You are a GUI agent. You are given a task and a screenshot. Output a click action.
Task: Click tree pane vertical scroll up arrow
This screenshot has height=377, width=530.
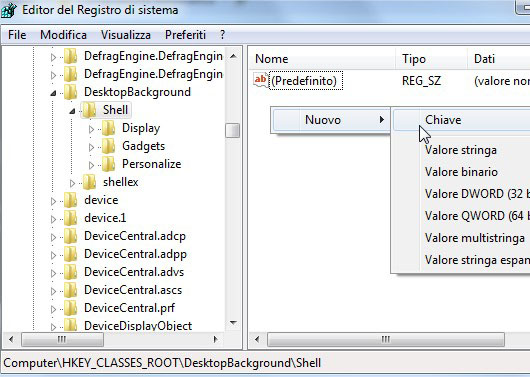233,56
